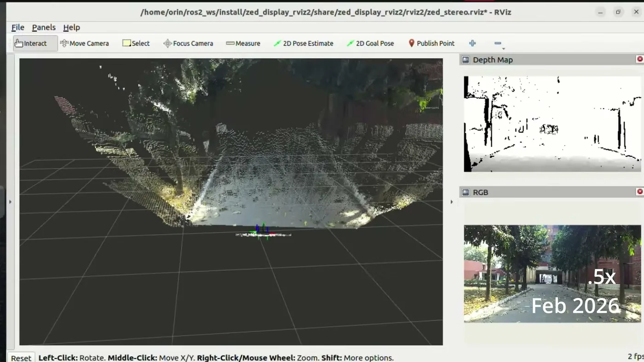The width and height of the screenshot is (644, 362).
Task: Click the Depth Map panel icon
Action: [466, 60]
